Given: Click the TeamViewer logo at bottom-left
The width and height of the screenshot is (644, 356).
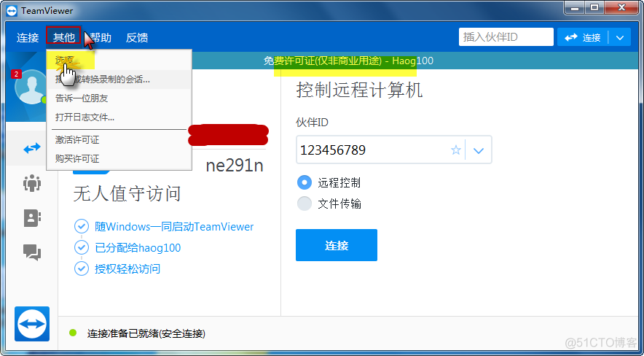Looking at the screenshot, I should [x=32, y=323].
